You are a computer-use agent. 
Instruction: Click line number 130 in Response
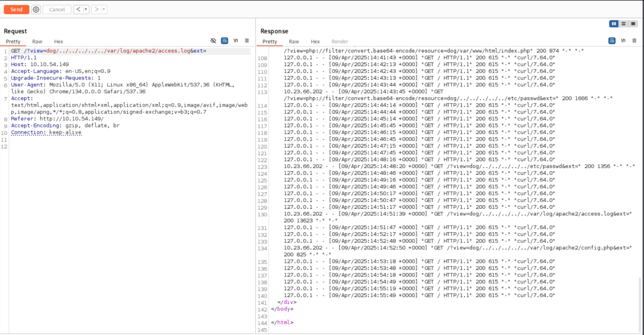[263, 214]
